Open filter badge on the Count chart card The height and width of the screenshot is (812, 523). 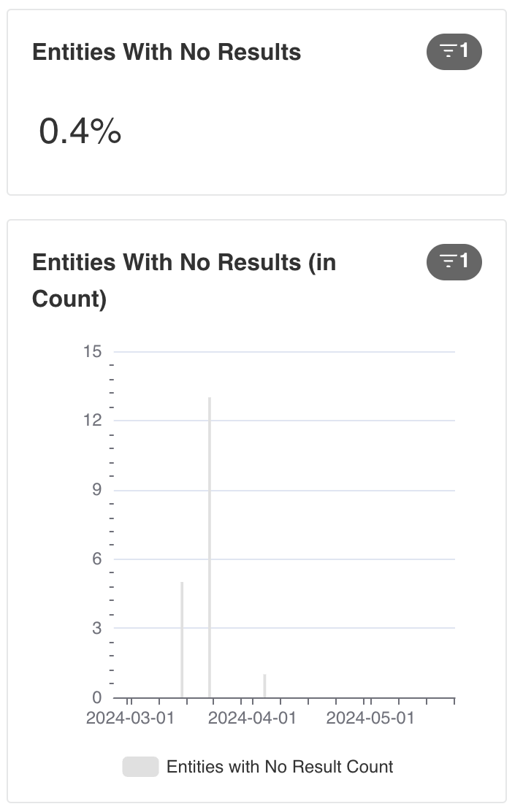point(454,262)
